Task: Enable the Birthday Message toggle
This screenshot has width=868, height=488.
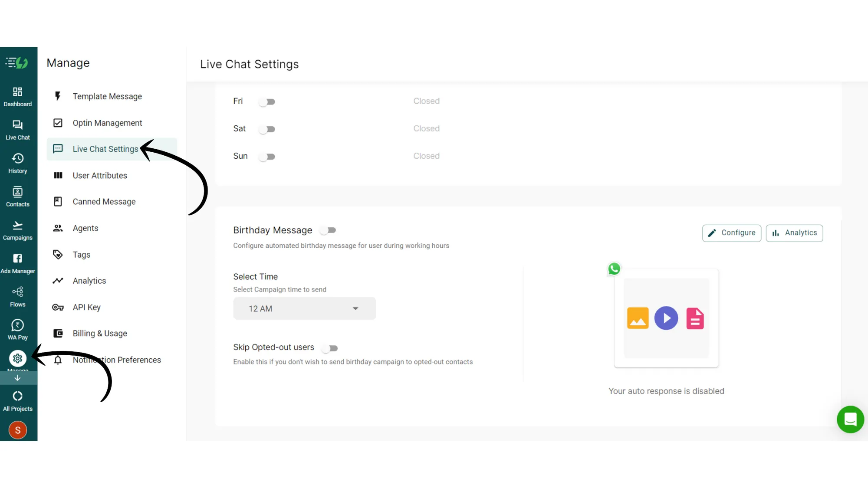Action: click(x=328, y=230)
